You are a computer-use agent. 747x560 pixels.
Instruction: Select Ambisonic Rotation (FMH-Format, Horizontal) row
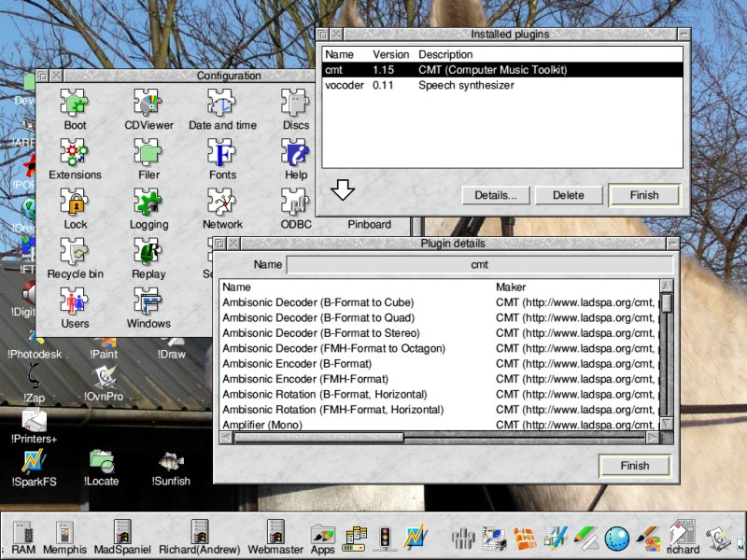point(439,410)
